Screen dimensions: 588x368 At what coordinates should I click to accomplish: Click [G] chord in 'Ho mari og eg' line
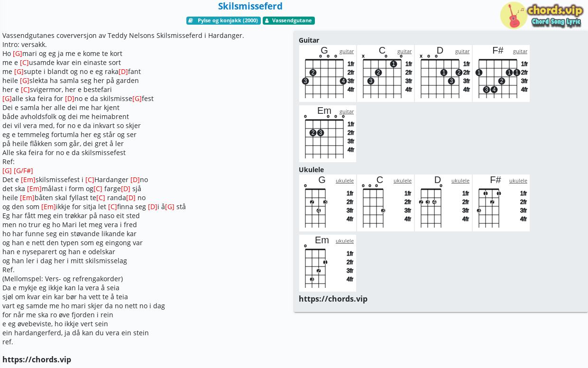pyautogui.click(x=18, y=54)
